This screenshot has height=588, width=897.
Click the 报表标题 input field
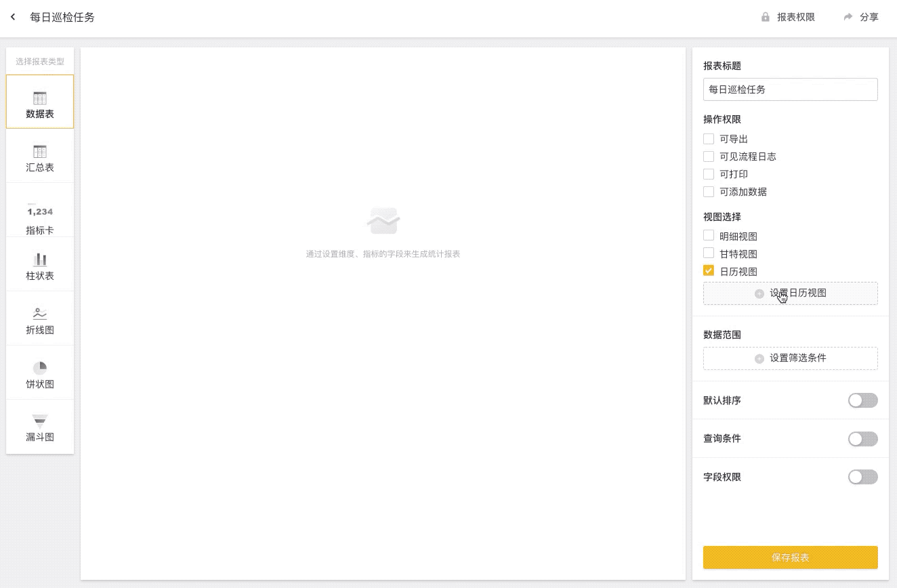tap(791, 89)
